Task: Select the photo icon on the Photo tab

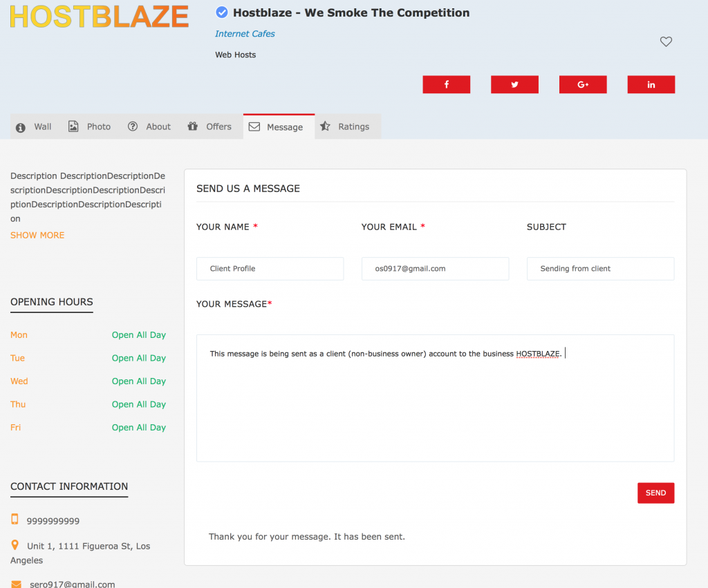Action: [73, 126]
